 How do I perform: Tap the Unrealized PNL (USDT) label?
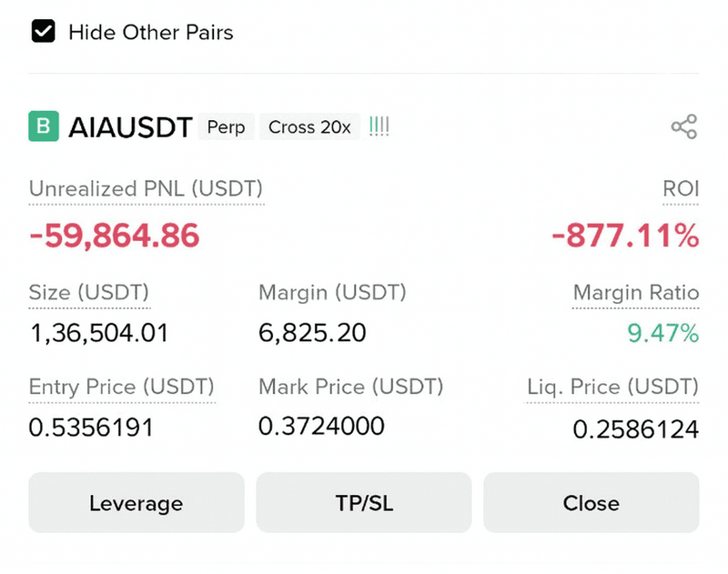pos(146,189)
